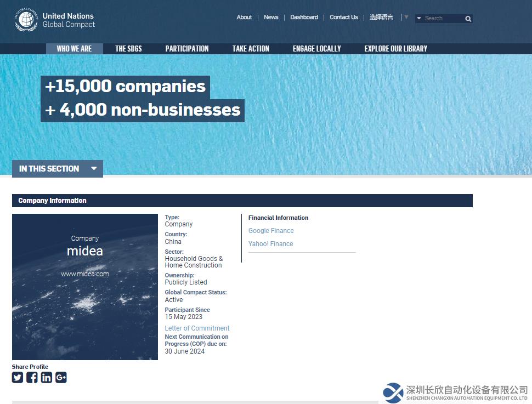Open Explore Our Library menu
The height and width of the screenshot is (404, 532).
pos(395,49)
